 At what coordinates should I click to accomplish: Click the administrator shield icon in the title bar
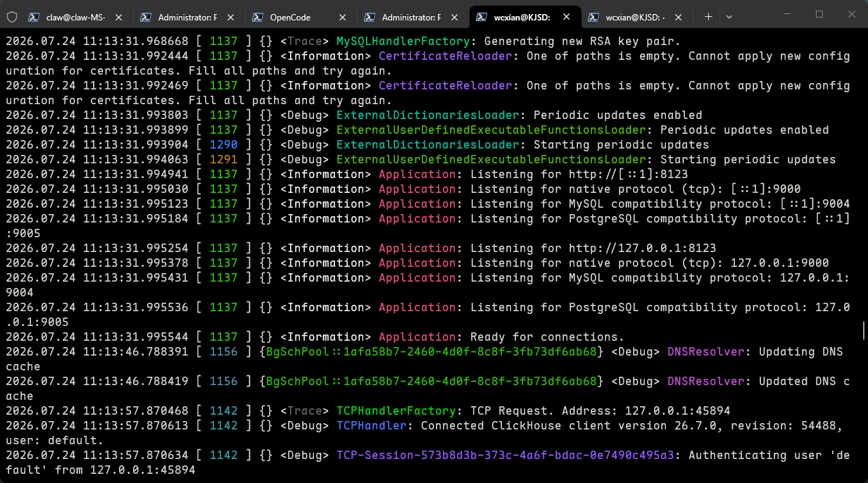tap(12, 15)
